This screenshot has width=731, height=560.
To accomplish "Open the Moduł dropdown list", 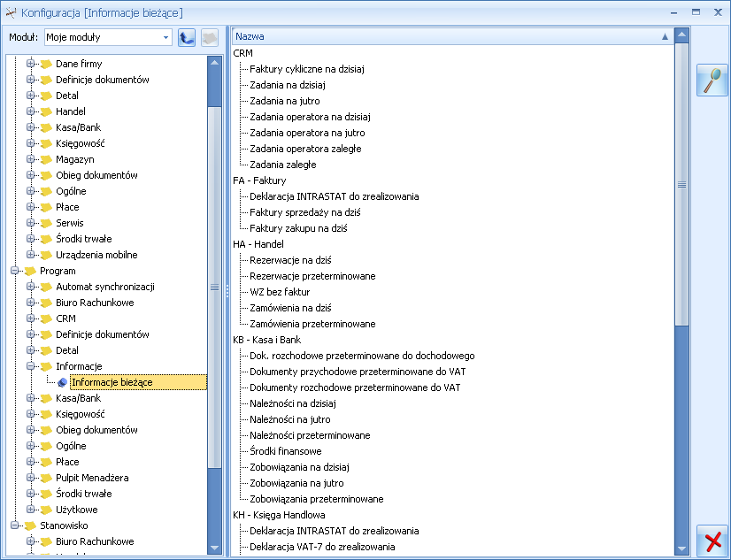I will click(165, 37).
